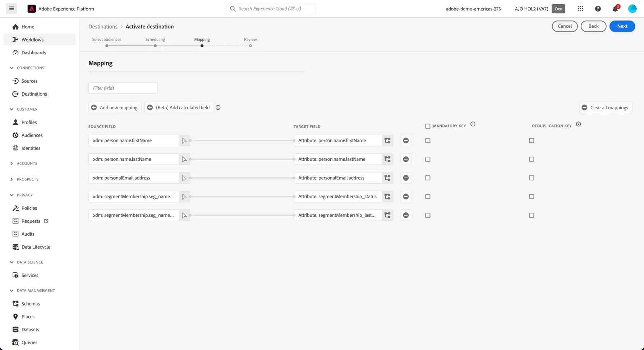Expand the Accounts sidebar section
644x350 pixels.
[11, 164]
